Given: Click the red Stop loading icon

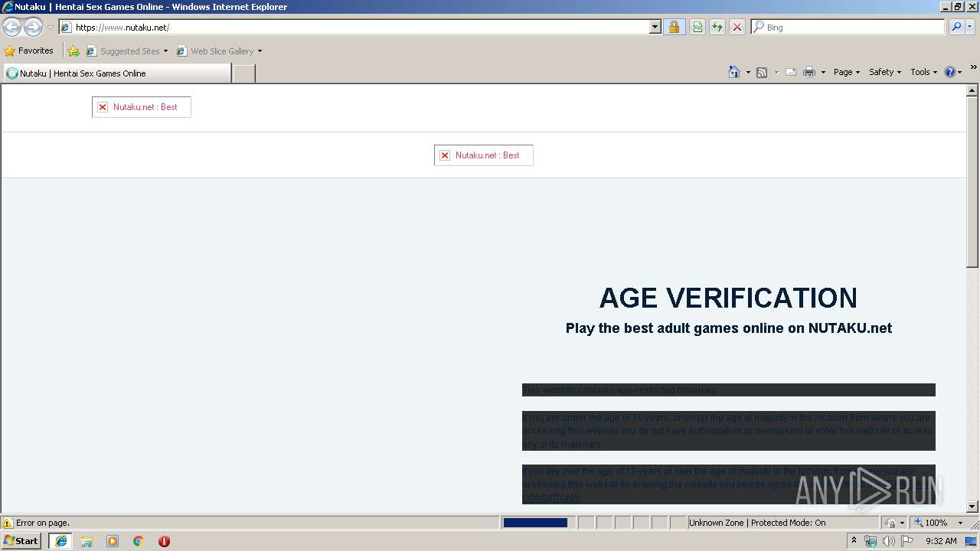Looking at the screenshot, I should coord(737,28).
